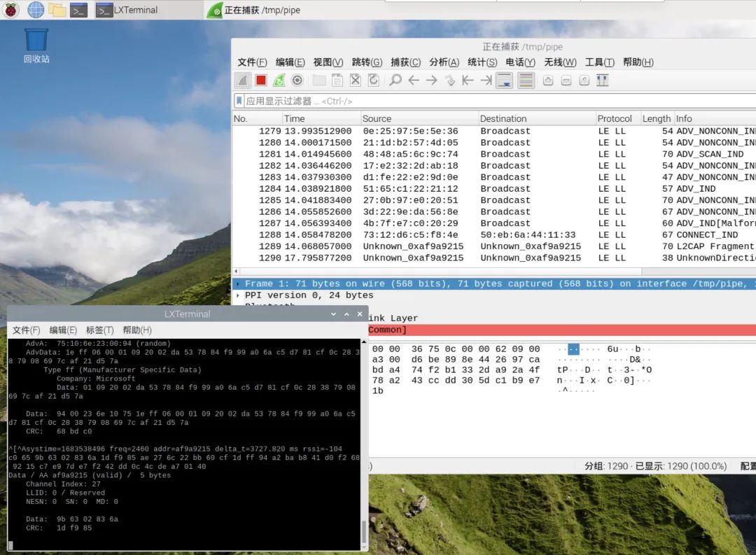This screenshot has width=756, height=555.
Task: Sort packets by Info column header
Action: [x=715, y=118]
